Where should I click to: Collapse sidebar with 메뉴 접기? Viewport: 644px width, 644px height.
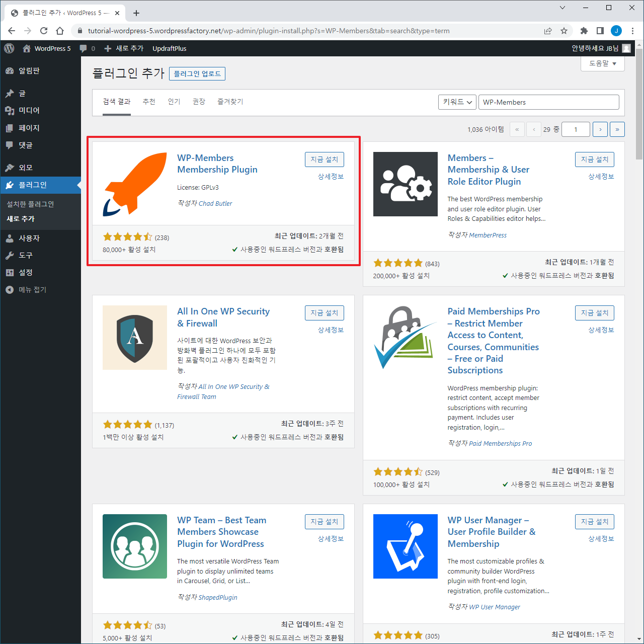pyautogui.click(x=40, y=290)
